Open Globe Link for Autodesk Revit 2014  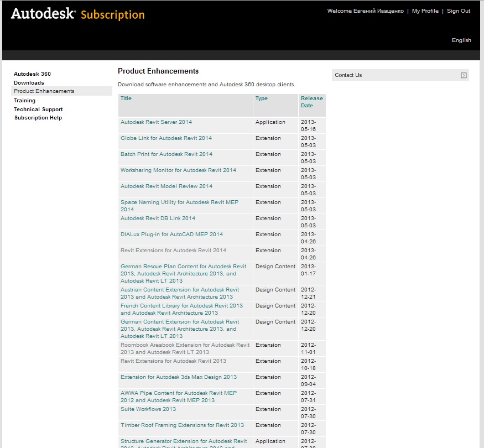(166, 138)
